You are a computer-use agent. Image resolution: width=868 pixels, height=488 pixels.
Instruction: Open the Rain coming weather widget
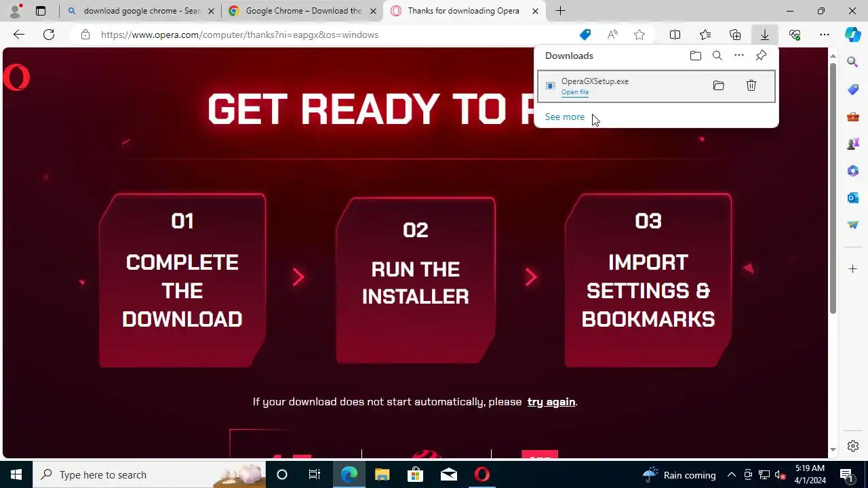pyautogui.click(x=679, y=474)
